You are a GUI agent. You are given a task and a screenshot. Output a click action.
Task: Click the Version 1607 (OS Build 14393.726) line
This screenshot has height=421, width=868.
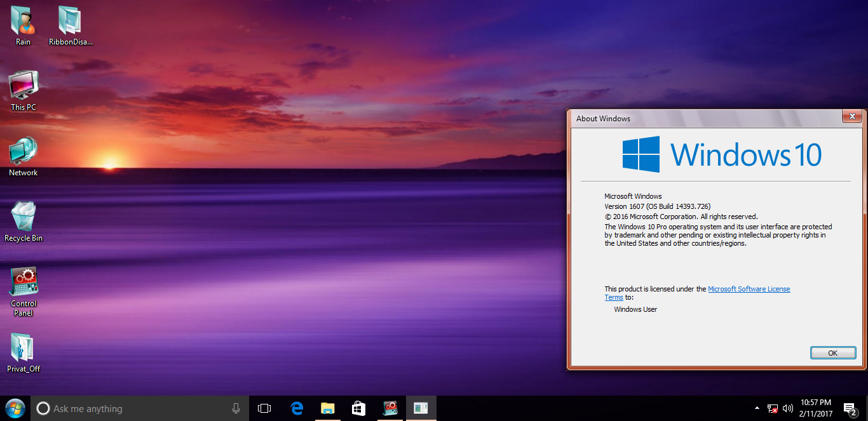(x=657, y=206)
